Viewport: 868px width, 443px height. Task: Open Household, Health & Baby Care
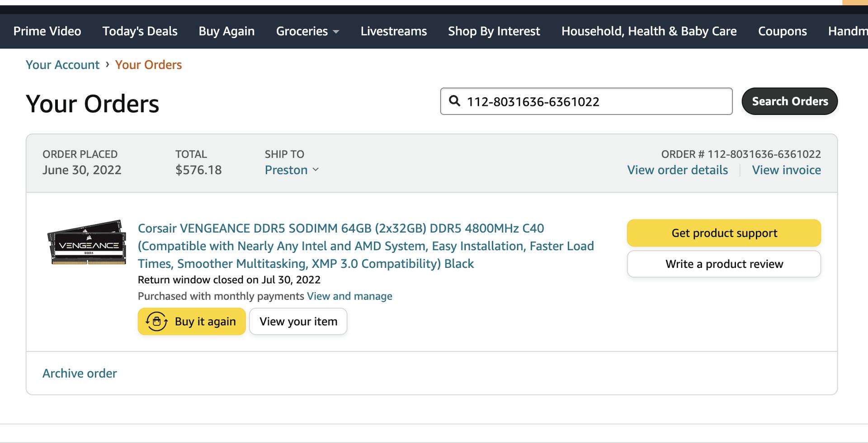pyautogui.click(x=649, y=31)
